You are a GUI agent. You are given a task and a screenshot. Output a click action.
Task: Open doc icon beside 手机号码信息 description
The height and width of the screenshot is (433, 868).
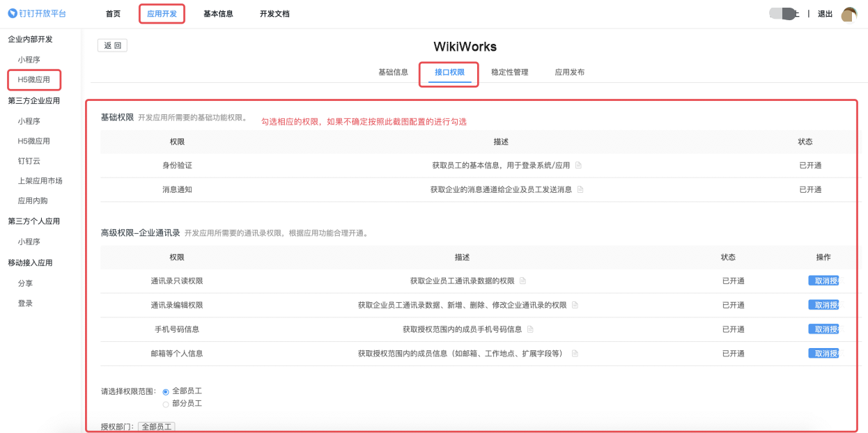[530, 329]
